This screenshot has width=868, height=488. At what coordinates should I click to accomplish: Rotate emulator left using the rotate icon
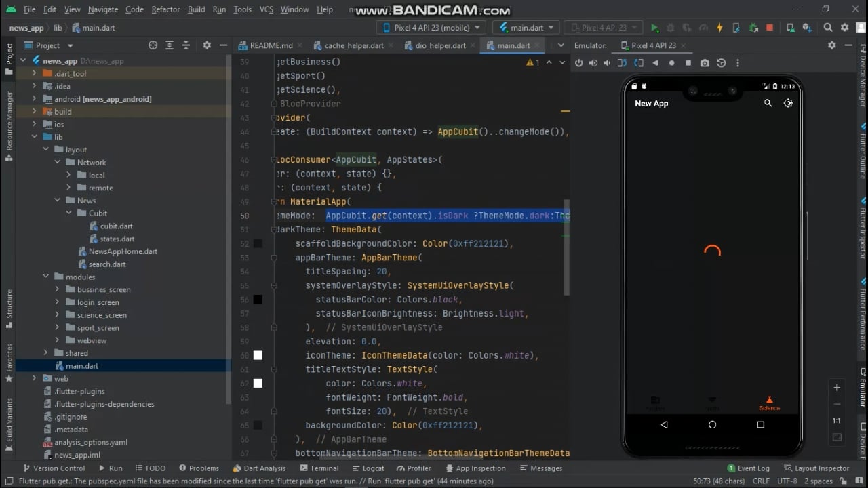tap(623, 63)
